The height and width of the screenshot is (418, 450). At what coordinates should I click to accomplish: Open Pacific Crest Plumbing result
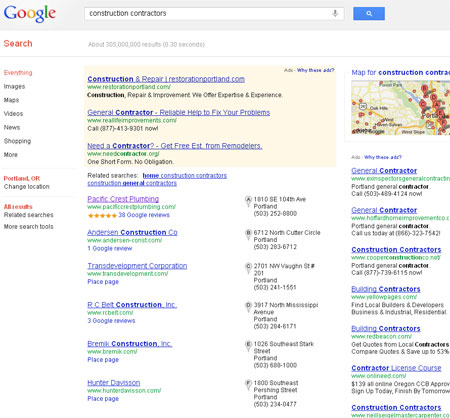point(123,199)
